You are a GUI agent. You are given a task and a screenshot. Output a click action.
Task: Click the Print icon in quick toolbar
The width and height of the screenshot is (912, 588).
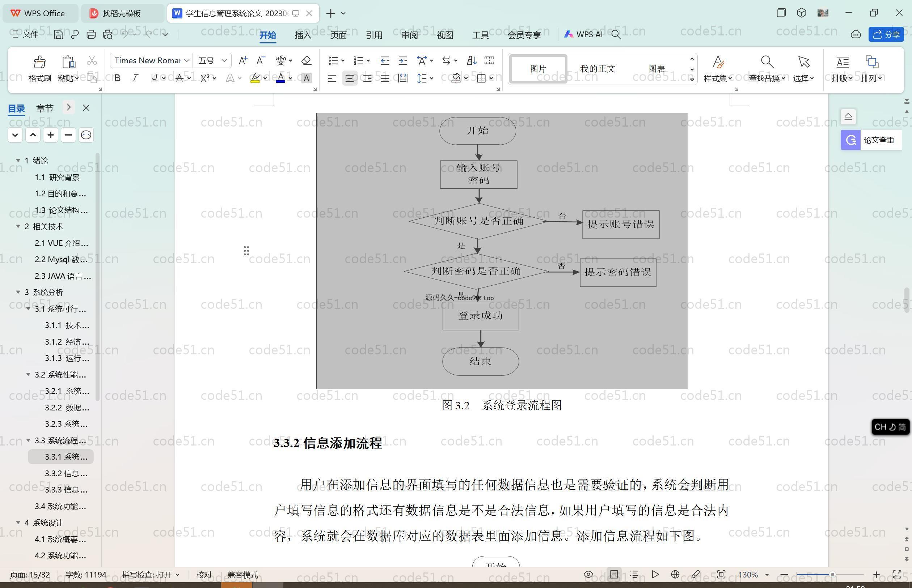[x=91, y=35]
